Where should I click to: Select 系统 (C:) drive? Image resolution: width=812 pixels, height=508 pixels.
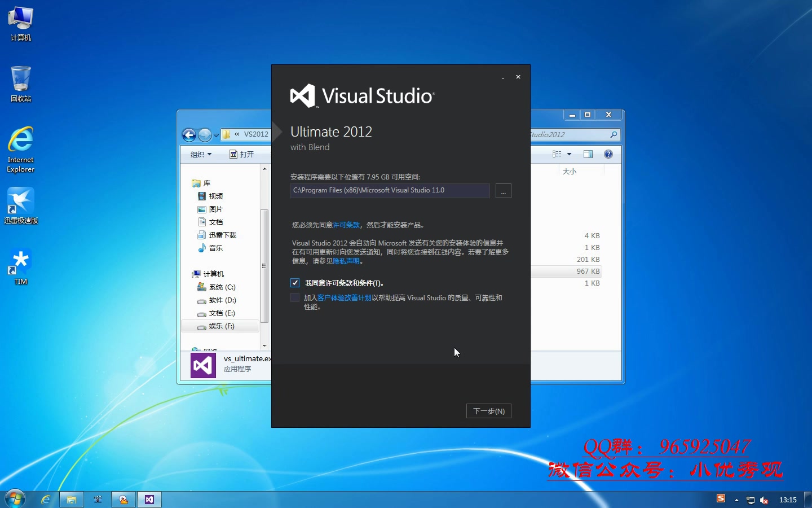pos(217,287)
